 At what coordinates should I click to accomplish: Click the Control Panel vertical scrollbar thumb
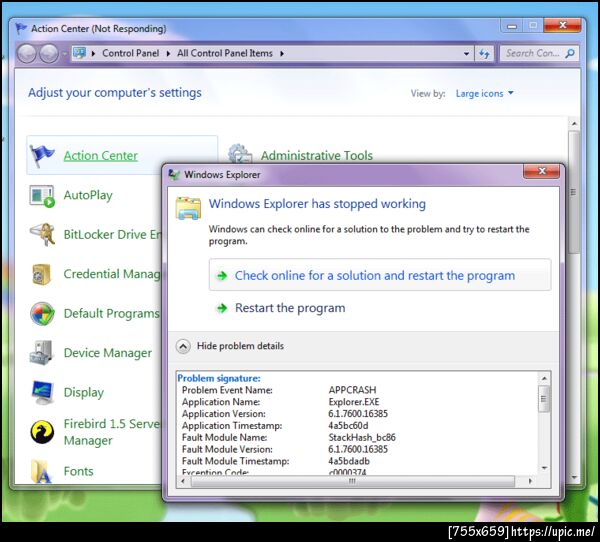(574, 192)
